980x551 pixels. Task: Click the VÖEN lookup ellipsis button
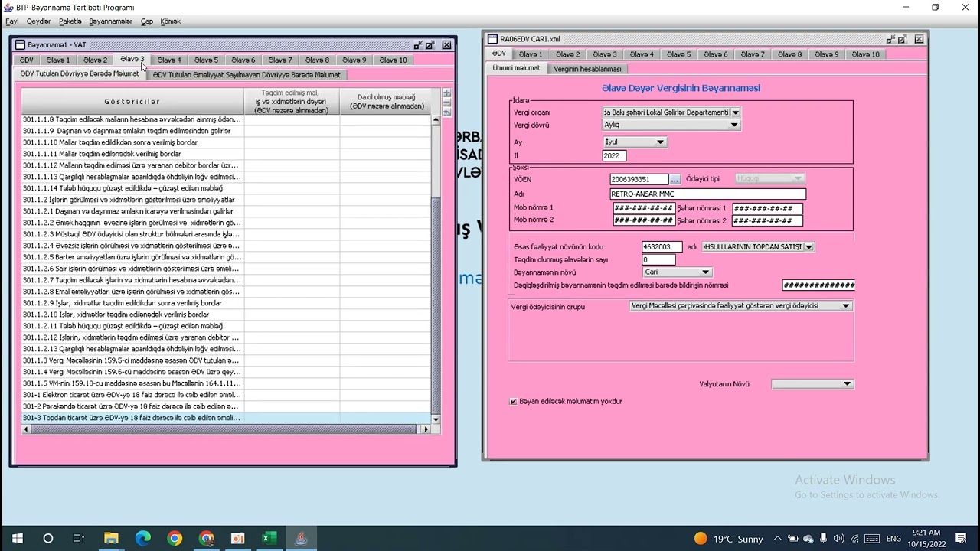[675, 180]
